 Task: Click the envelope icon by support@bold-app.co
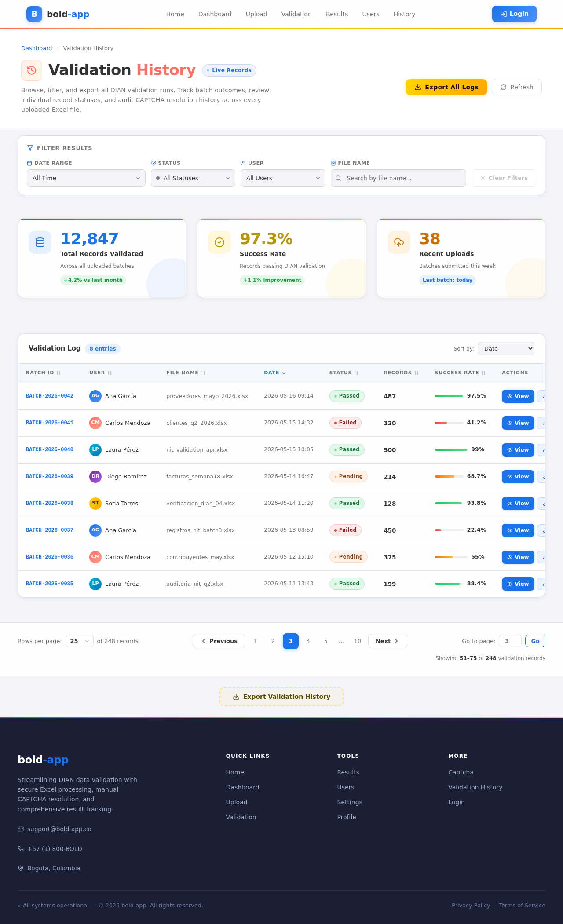[21, 829]
